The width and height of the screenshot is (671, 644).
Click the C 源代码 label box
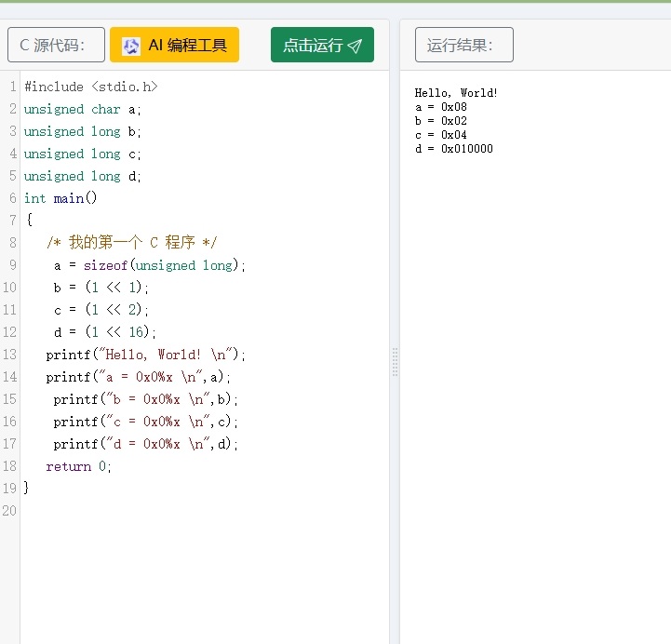pyautogui.click(x=56, y=45)
